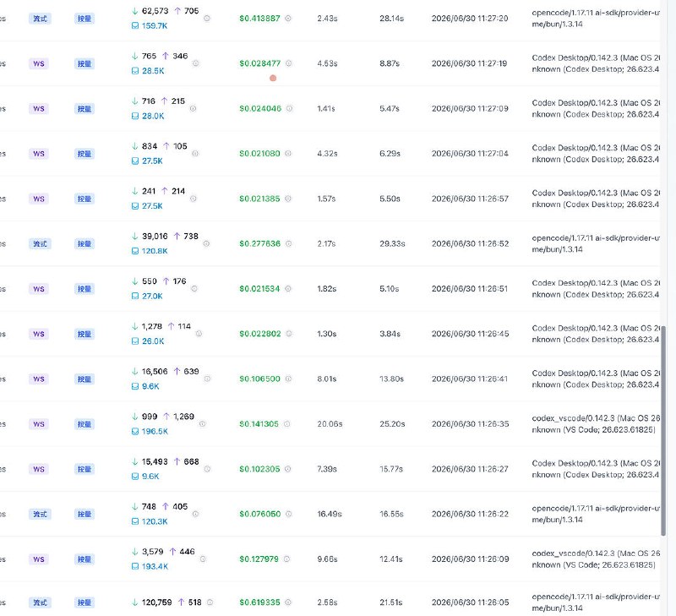Click info icon next to $0.413887 cost
Screen dimensions: 676x616
[x=288, y=18]
